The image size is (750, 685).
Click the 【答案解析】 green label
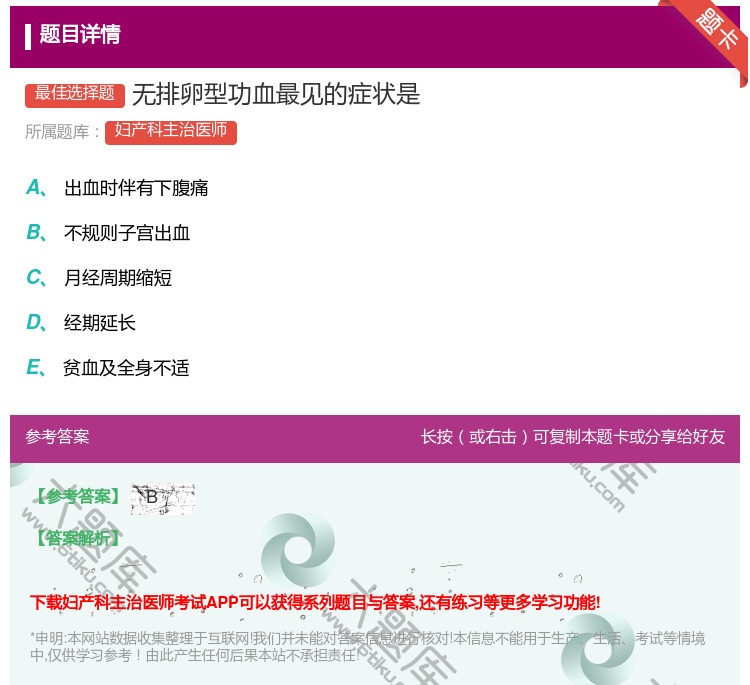click(78, 539)
